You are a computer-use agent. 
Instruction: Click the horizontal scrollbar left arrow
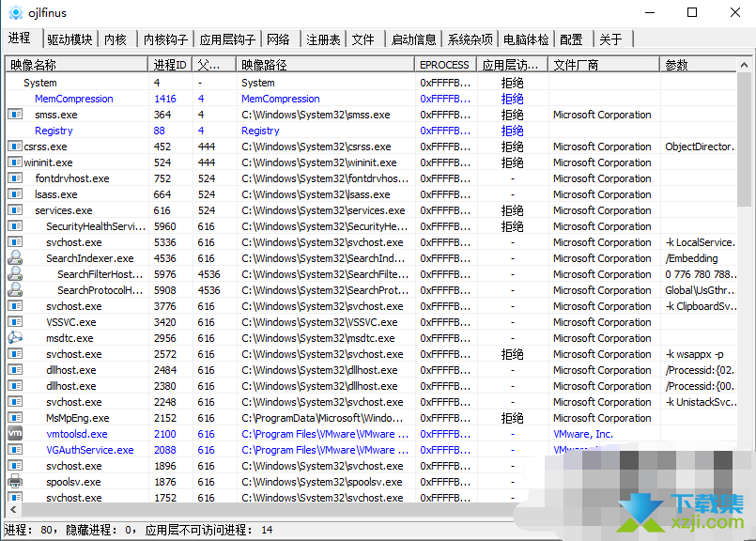[x=13, y=509]
